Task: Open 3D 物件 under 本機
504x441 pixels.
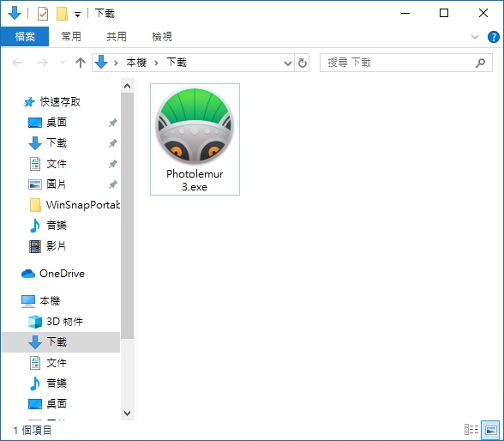Action: 64,322
